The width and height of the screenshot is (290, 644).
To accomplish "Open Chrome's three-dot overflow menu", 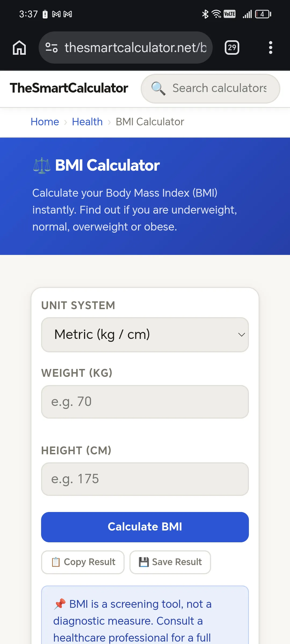I will click(270, 47).
